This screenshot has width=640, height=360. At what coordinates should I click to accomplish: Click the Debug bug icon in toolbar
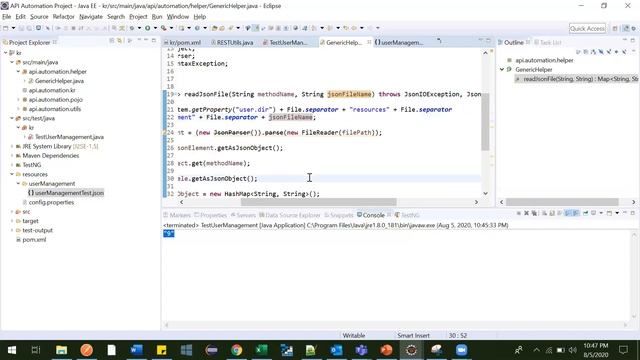132,28
